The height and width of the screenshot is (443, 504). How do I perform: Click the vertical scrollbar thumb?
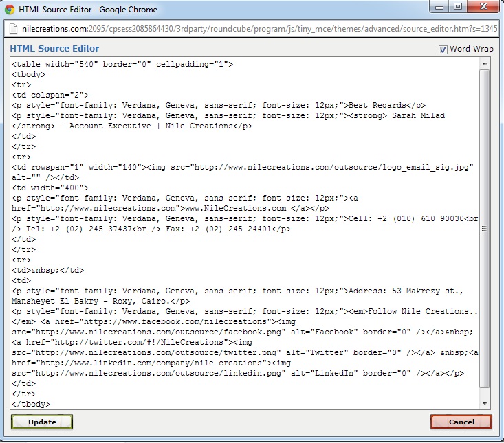(485, 229)
